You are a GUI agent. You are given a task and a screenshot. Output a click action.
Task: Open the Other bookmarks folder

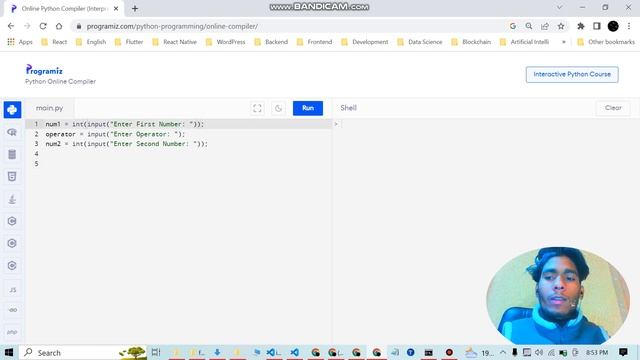pos(606,42)
